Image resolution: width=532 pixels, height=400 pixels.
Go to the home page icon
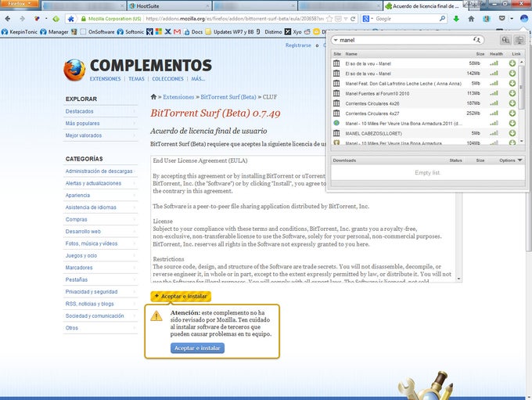click(471, 19)
